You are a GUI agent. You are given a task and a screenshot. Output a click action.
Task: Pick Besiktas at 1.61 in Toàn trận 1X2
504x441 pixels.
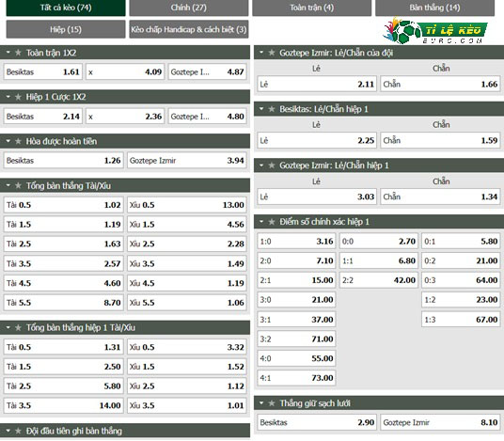click(x=42, y=71)
